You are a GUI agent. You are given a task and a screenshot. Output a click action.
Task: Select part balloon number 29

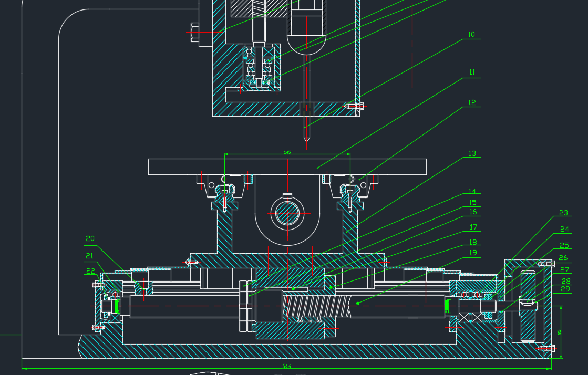565,289
